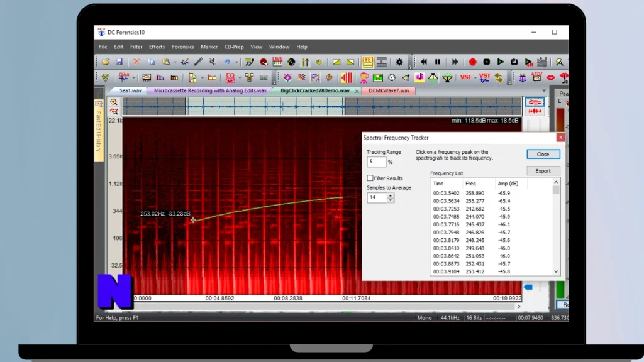Click the Mute speaker icon in toolbar
The height and width of the screenshot is (362, 644).
(x=213, y=62)
